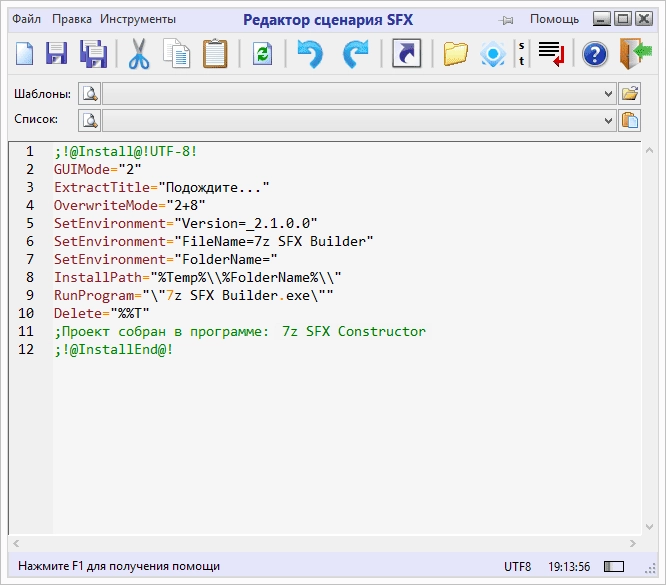This screenshot has width=666, height=585.
Task: Maximize the SFX script editor window
Action: coord(623,19)
